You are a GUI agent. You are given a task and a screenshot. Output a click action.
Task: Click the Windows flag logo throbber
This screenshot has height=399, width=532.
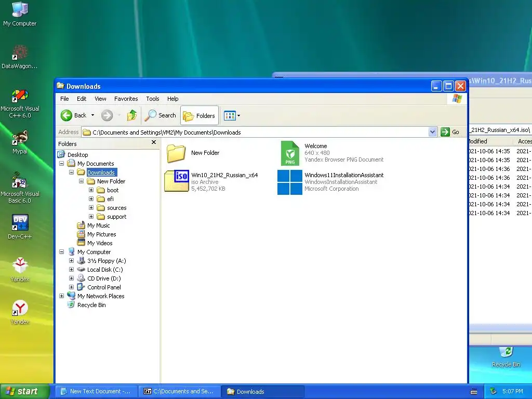457,99
